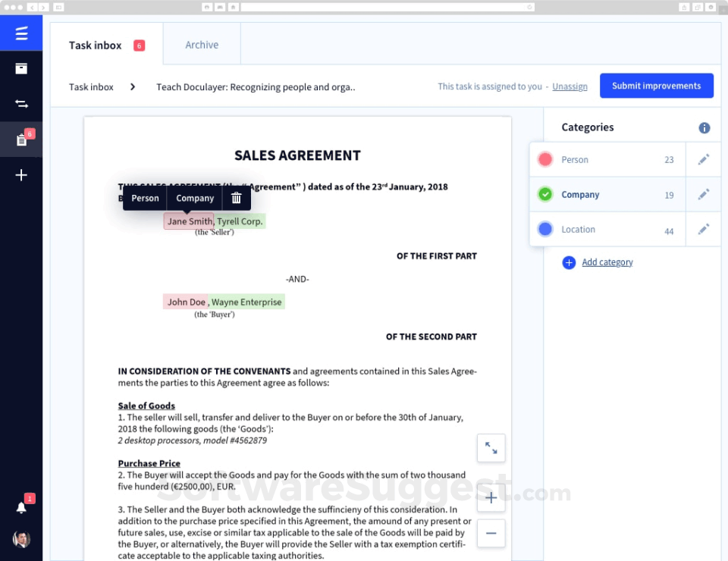Open the sidebar hamburger menu
Image resolution: width=728 pixels, height=561 pixels.
(x=20, y=33)
